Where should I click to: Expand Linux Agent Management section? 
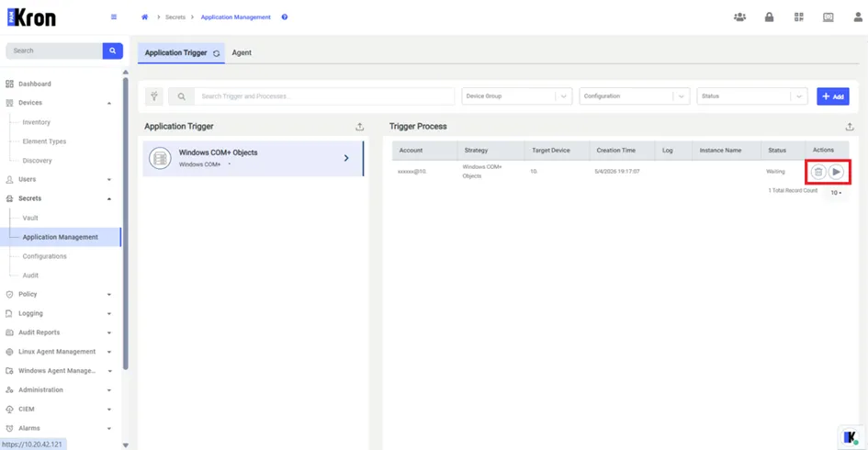pyautogui.click(x=109, y=352)
